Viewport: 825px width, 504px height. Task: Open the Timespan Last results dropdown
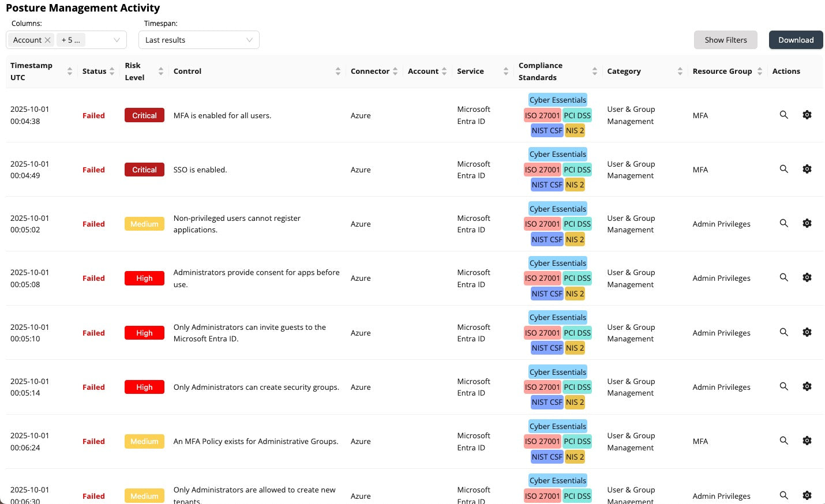point(198,40)
